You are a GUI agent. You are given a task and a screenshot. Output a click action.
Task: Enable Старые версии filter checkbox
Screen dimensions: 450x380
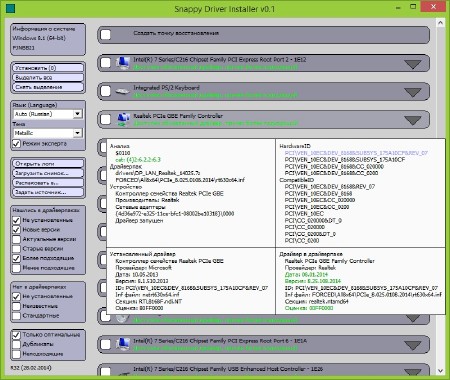tap(16, 249)
